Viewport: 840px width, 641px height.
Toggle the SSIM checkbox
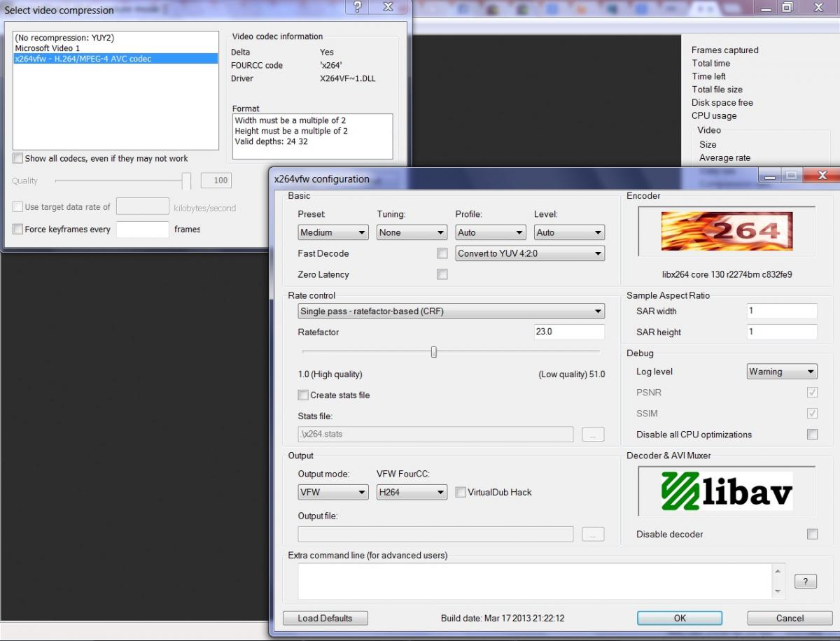point(812,414)
